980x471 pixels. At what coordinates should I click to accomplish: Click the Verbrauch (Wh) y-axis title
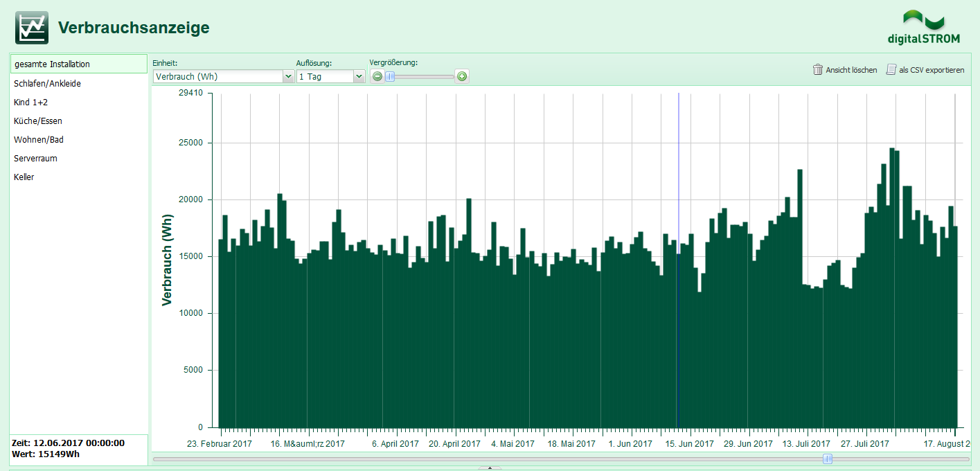(x=167, y=260)
